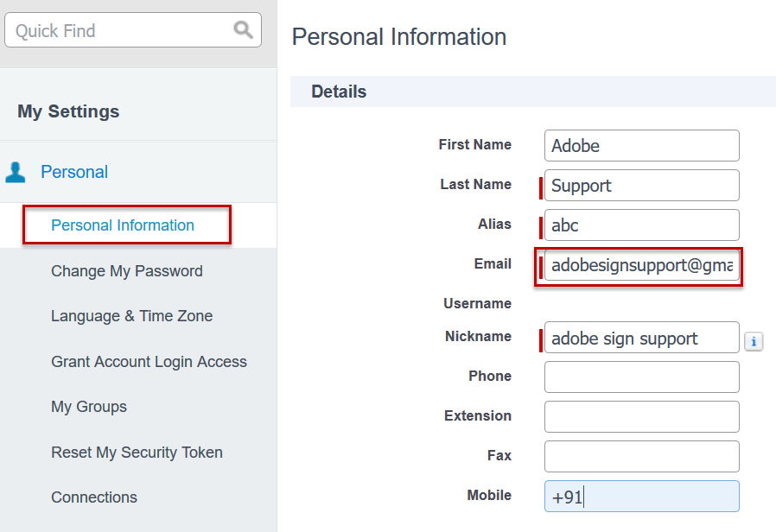Click the Last Name field containing Support
The height and width of the screenshot is (532, 776).
[x=642, y=186]
